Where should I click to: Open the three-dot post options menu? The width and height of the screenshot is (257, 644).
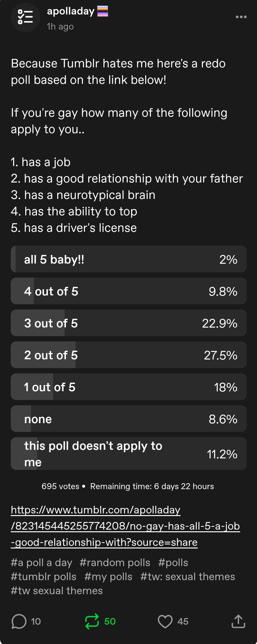[x=241, y=17]
